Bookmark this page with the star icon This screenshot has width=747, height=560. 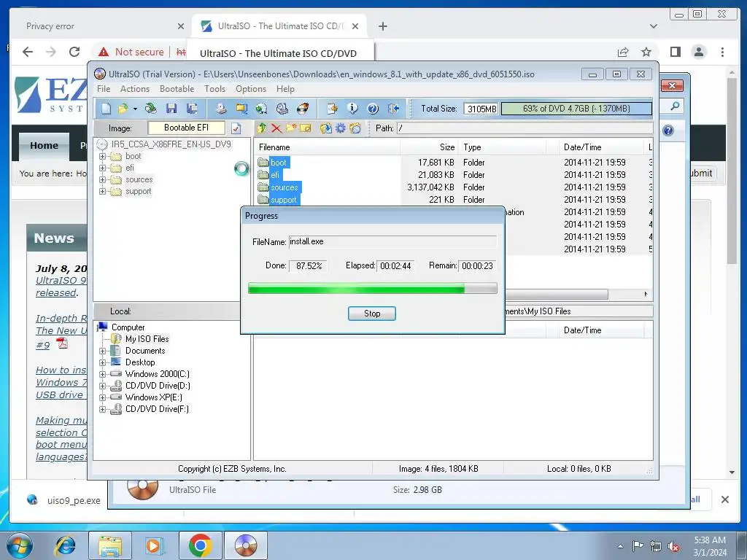646,52
